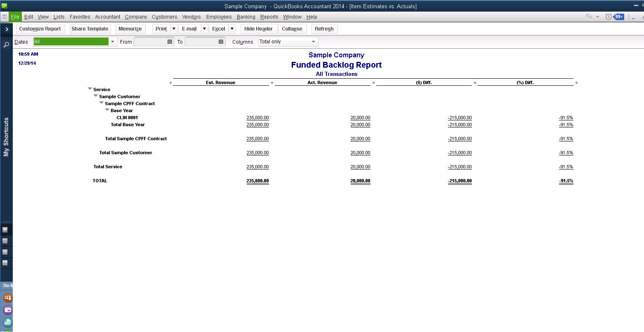This screenshot has height=332, width=644.
Task: Click the My Shortcuts sidebar label
Action: coord(6,137)
